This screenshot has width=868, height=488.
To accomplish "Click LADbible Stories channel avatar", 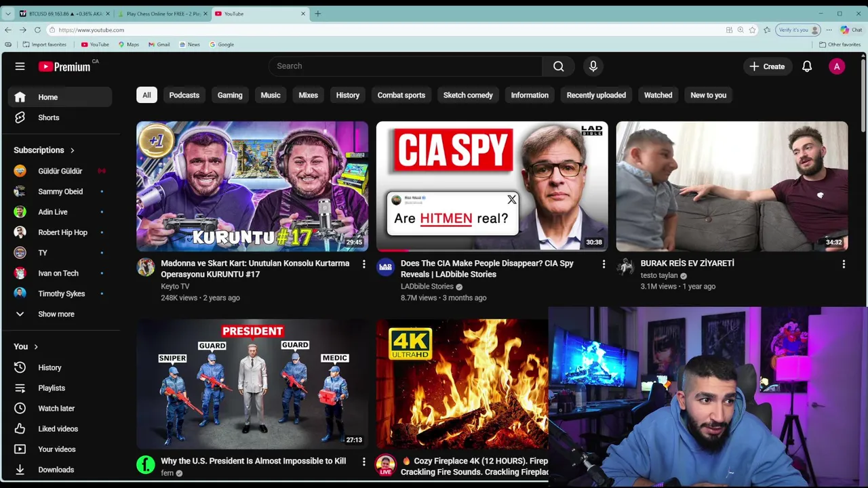I will point(385,267).
